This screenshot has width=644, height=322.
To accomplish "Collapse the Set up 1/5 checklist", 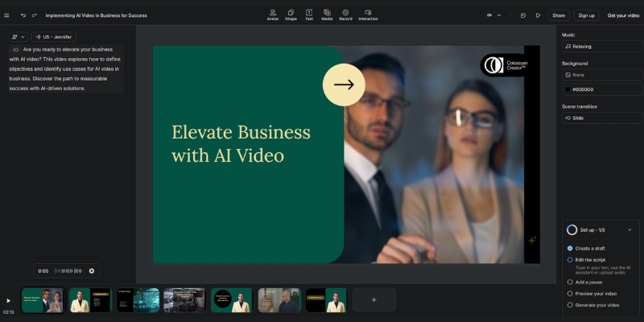I will click(x=630, y=230).
